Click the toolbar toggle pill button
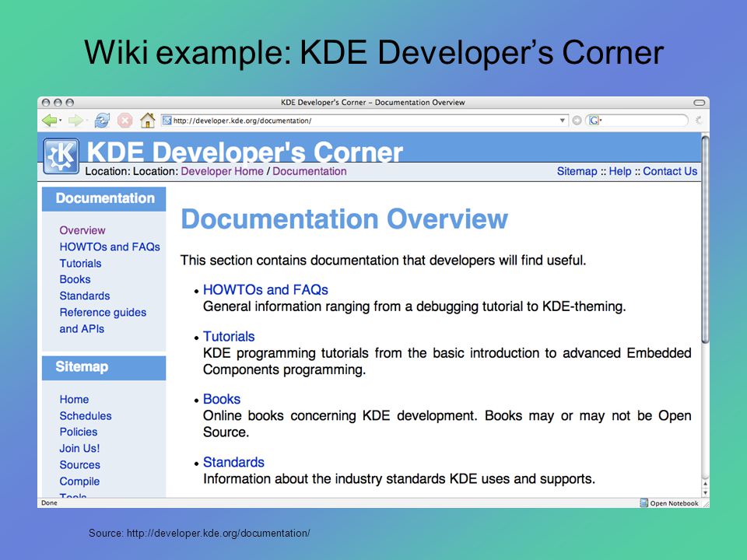 [699, 103]
